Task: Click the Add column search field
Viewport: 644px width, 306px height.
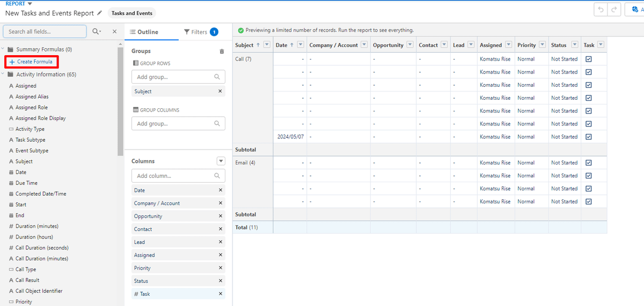Action: pyautogui.click(x=178, y=176)
